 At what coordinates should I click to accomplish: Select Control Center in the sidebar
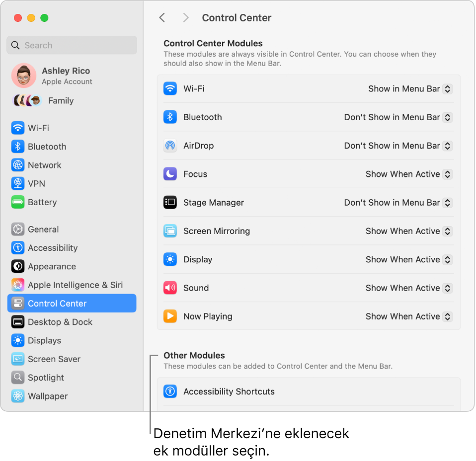pyautogui.click(x=72, y=303)
